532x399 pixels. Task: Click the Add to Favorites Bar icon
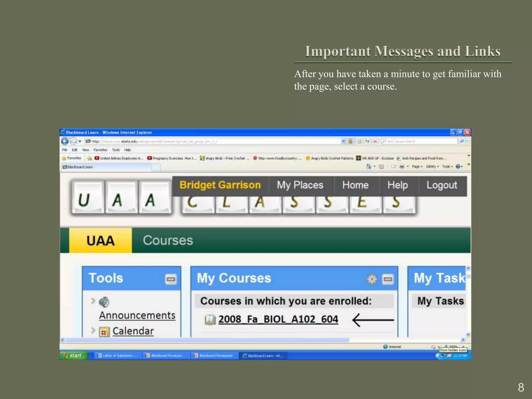pyautogui.click(x=90, y=158)
